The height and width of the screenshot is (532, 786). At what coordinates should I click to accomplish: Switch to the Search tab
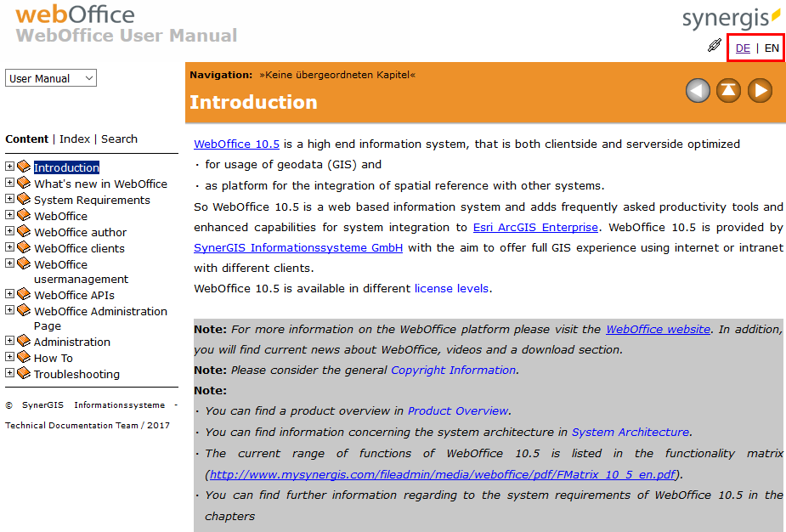point(119,139)
